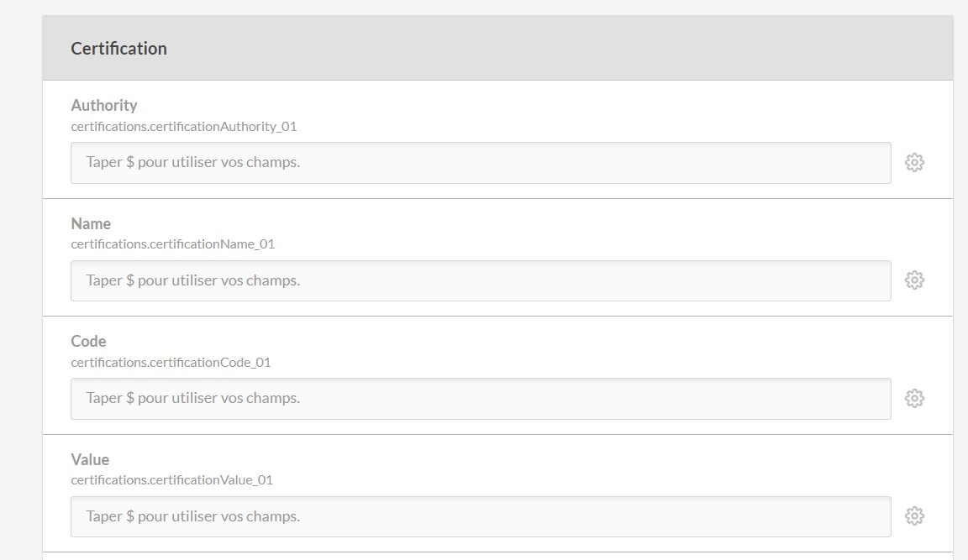The width and height of the screenshot is (968, 560).
Task: Click into the Code input field
Action: (481, 398)
